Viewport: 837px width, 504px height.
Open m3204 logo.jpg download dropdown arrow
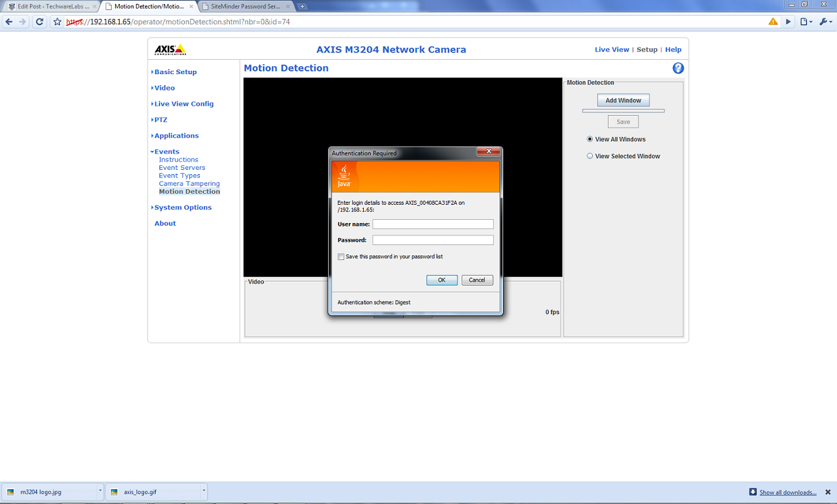100,492
